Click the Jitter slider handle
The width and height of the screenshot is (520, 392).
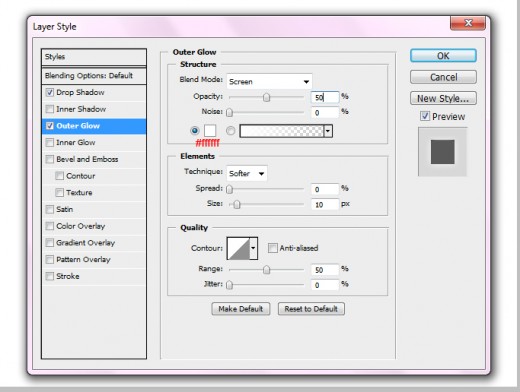229,285
